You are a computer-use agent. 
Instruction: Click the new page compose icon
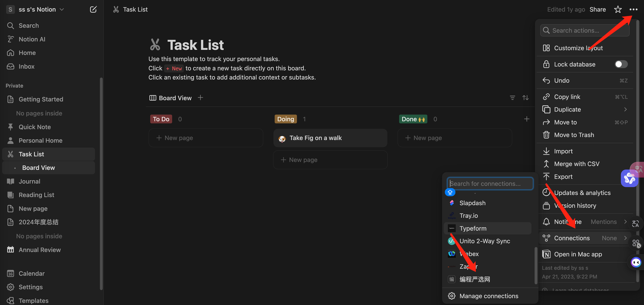[x=93, y=9]
